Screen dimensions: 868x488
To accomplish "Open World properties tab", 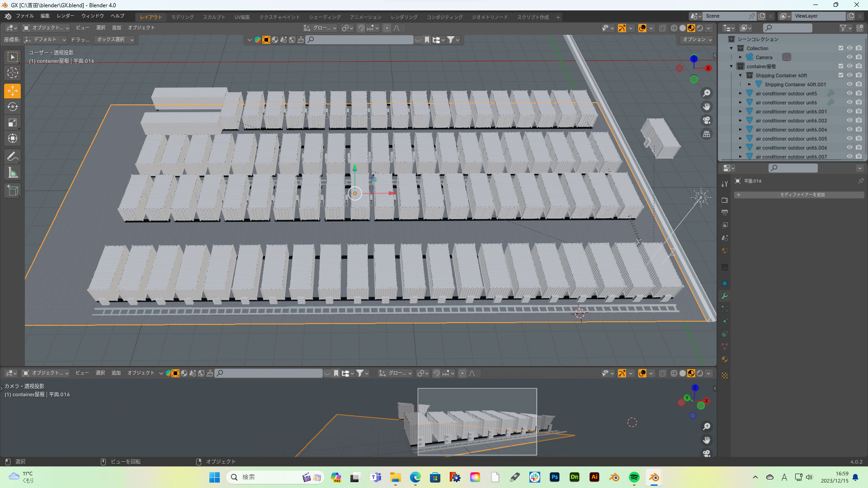I will [725, 251].
